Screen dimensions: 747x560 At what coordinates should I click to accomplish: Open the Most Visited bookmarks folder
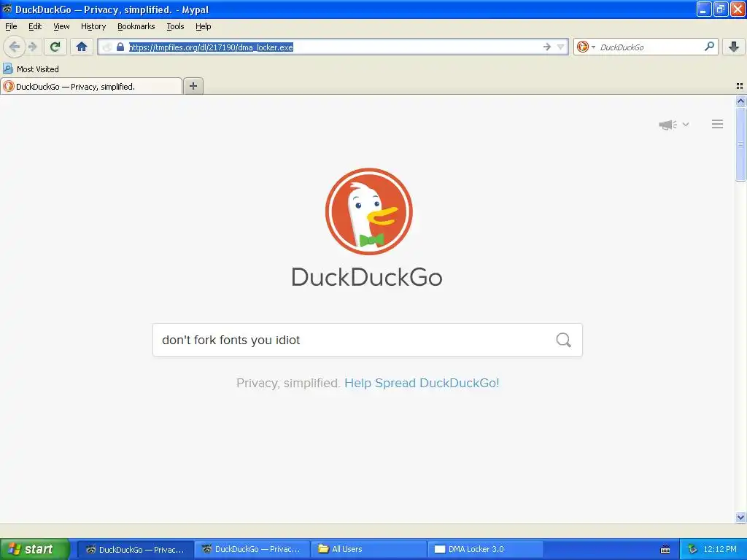[x=31, y=69]
